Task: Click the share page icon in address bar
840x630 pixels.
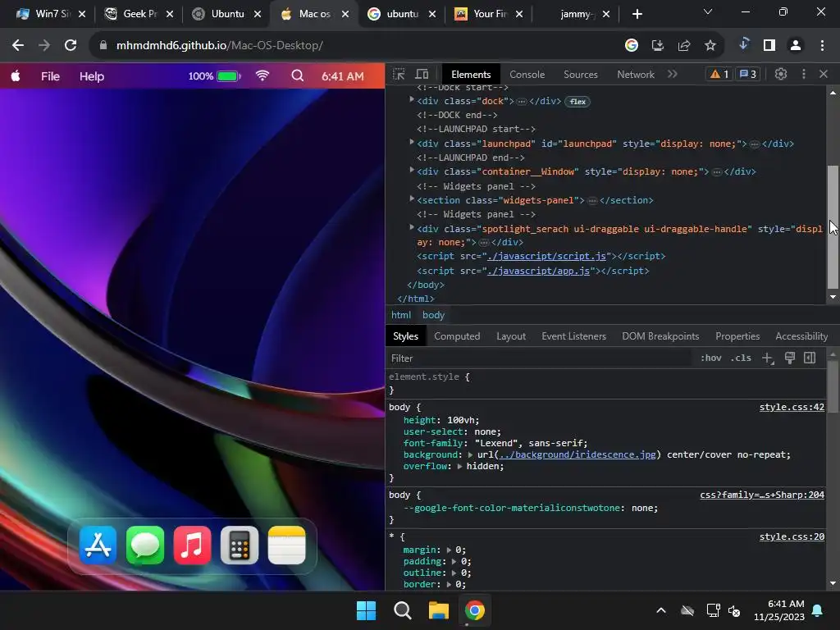Action: tap(683, 46)
